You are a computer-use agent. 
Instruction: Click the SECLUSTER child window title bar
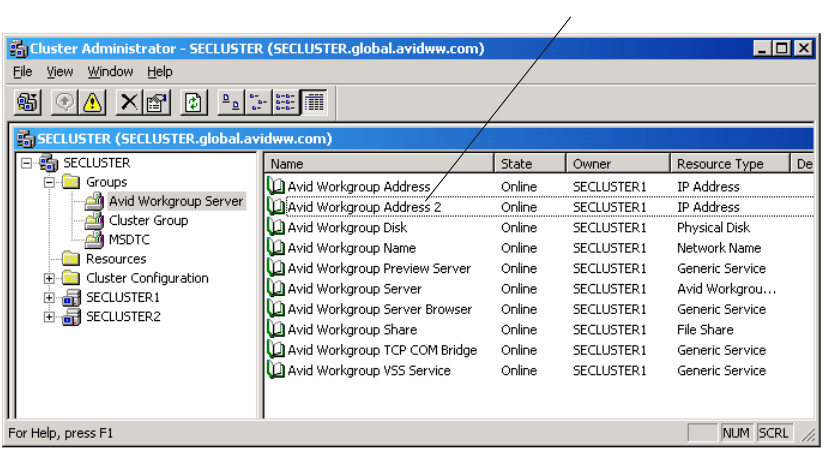414,139
